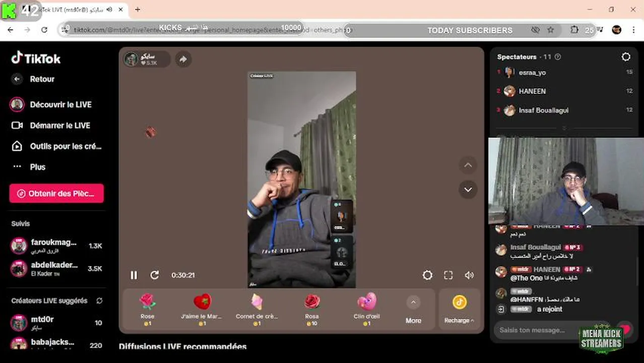
Task: Click Insaf Bouallagui's chat message
Action: coord(540,252)
